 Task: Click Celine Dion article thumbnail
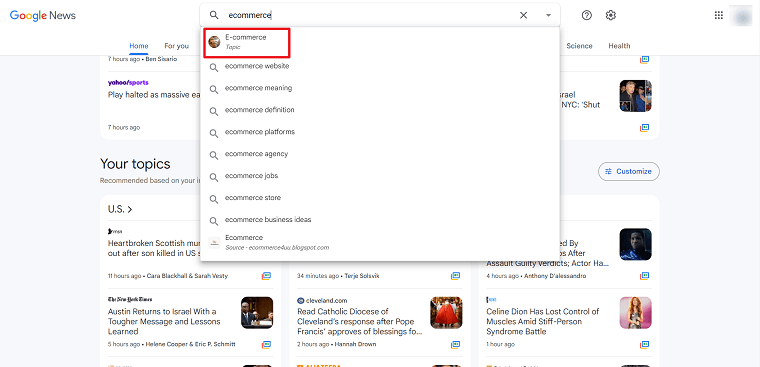635,313
